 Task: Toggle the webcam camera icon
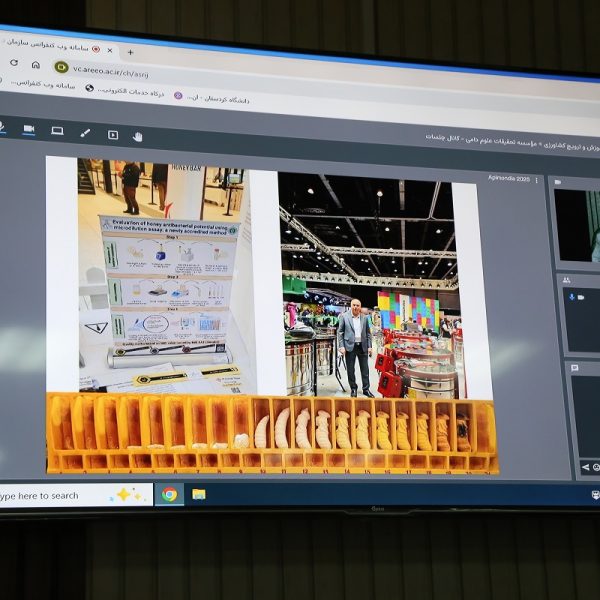click(x=28, y=130)
